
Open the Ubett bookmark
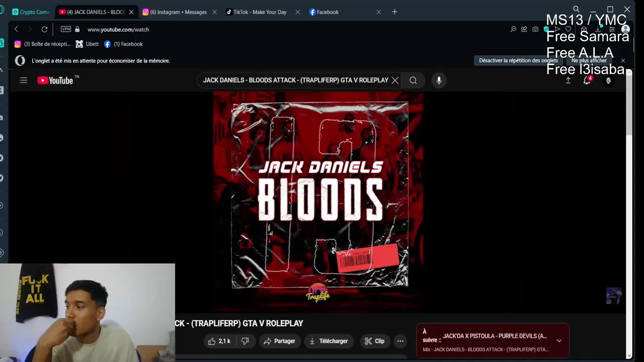(x=87, y=44)
